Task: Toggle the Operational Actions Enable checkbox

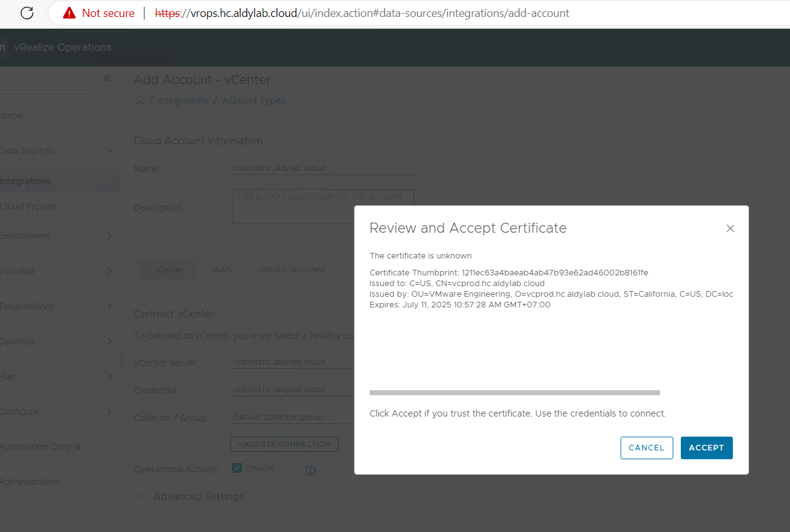Action: tap(237, 468)
